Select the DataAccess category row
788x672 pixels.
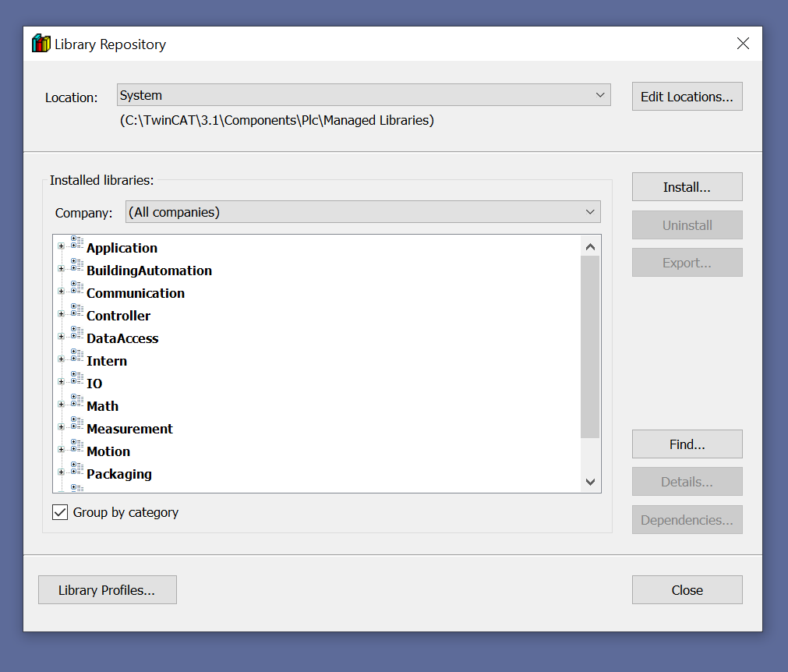122,338
